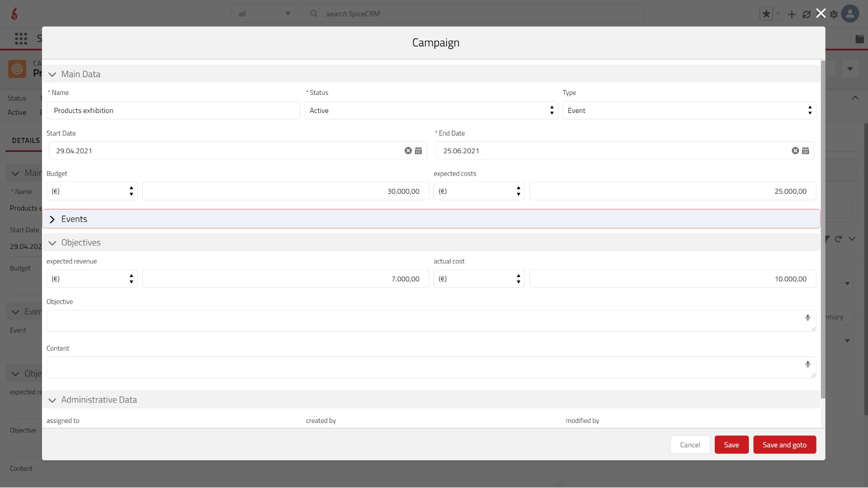Clear the Start Date field value
Viewport: 868px width, 488px height.
[408, 151]
